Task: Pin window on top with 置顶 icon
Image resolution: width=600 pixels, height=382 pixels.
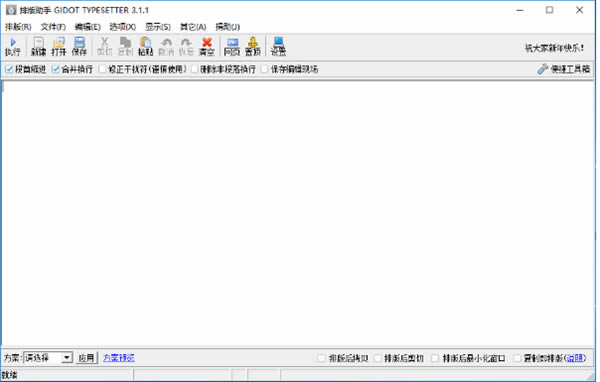Action: (x=253, y=47)
